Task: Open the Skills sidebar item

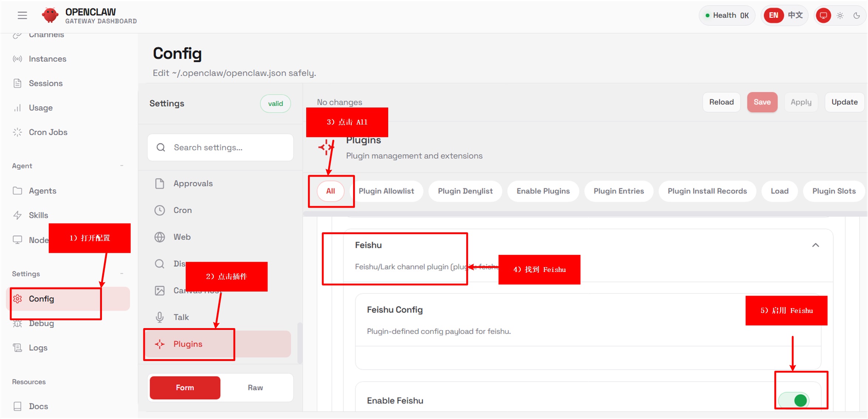Action: (x=38, y=215)
